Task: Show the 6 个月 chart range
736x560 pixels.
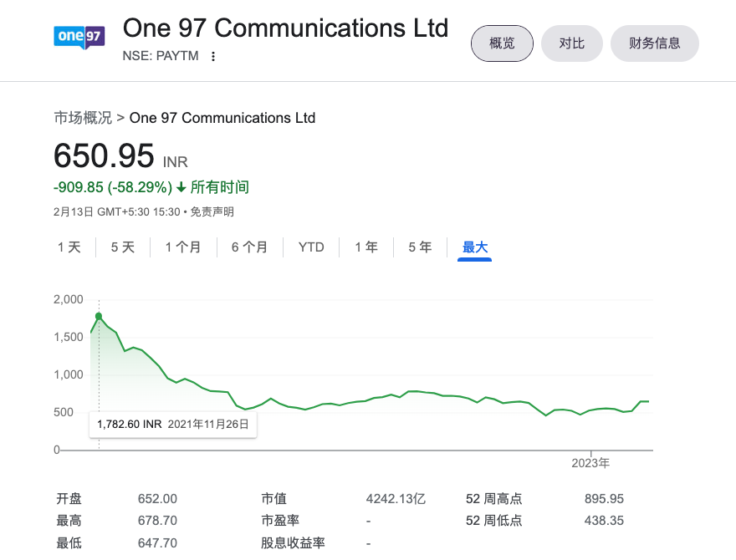Action: point(250,247)
